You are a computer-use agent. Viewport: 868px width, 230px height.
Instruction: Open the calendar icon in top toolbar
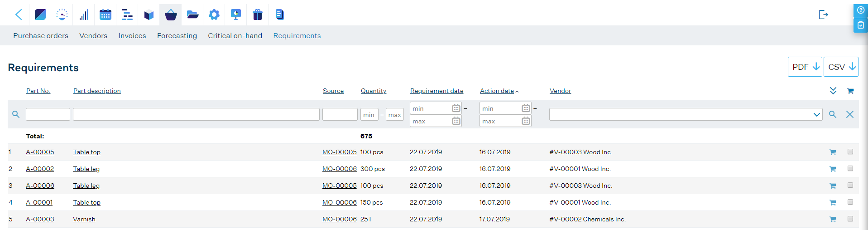(106, 15)
